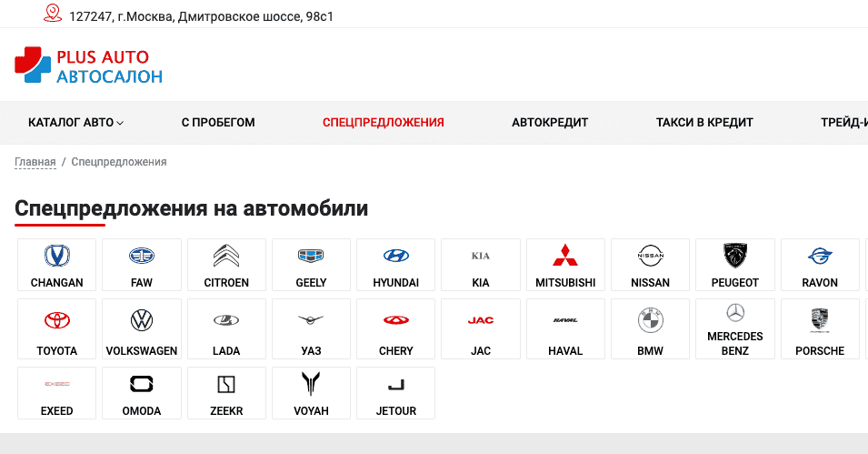Select the Mitsubishi brand logo
The height and width of the screenshot is (454, 868).
pos(565,256)
